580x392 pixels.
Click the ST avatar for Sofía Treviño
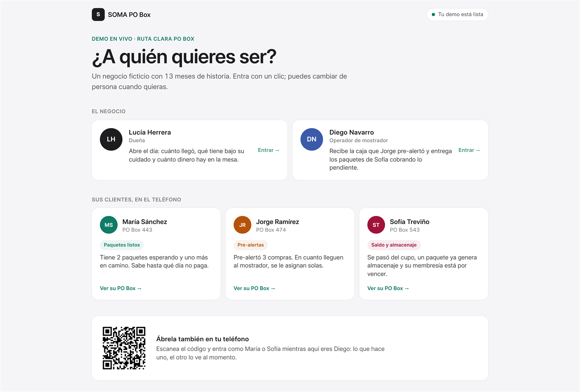[x=376, y=225]
